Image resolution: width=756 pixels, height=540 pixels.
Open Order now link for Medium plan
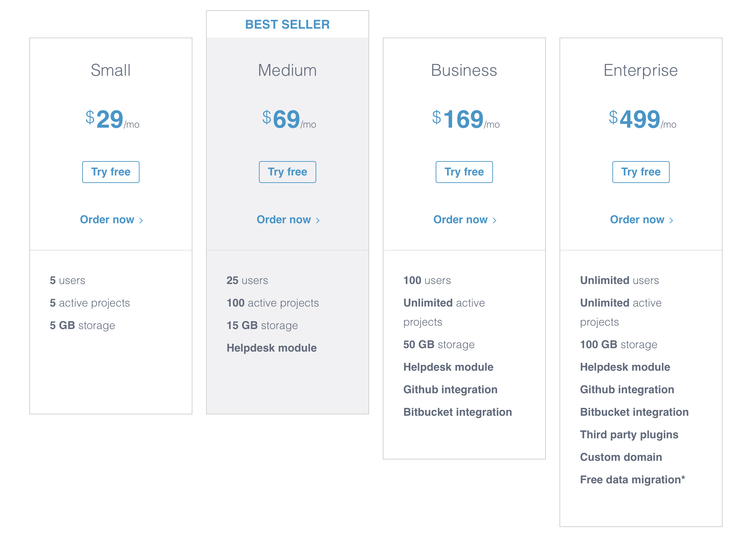(288, 219)
